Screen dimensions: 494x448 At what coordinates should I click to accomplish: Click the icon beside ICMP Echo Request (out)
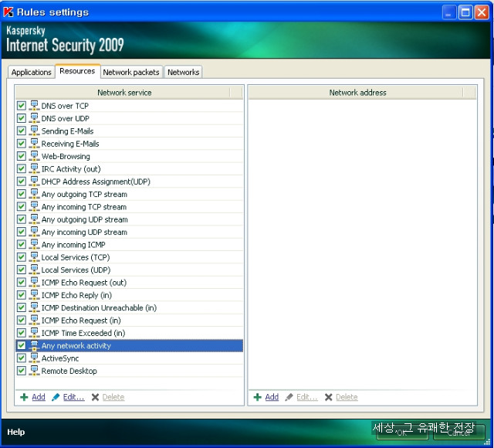point(34,282)
